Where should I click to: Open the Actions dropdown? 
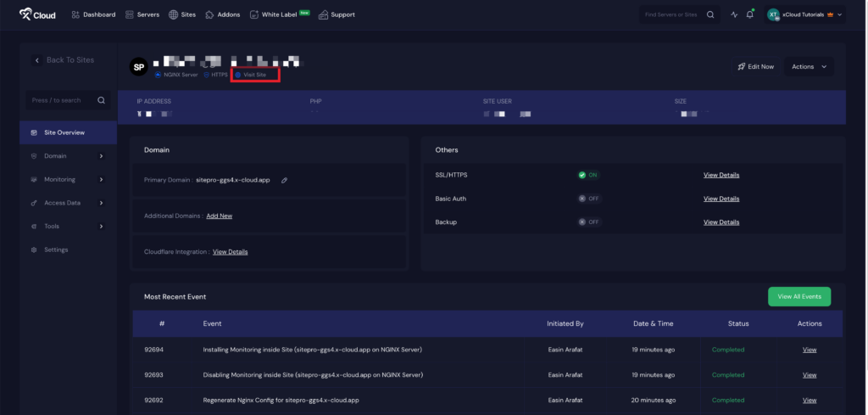coord(809,66)
